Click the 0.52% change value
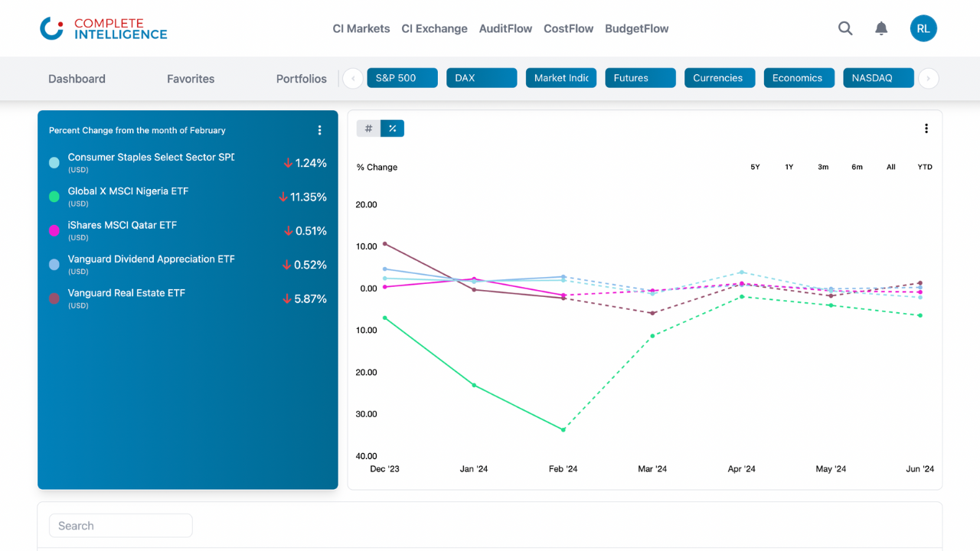Image resolution: width=980 pixels, height=551 pixels. (311, 265)
